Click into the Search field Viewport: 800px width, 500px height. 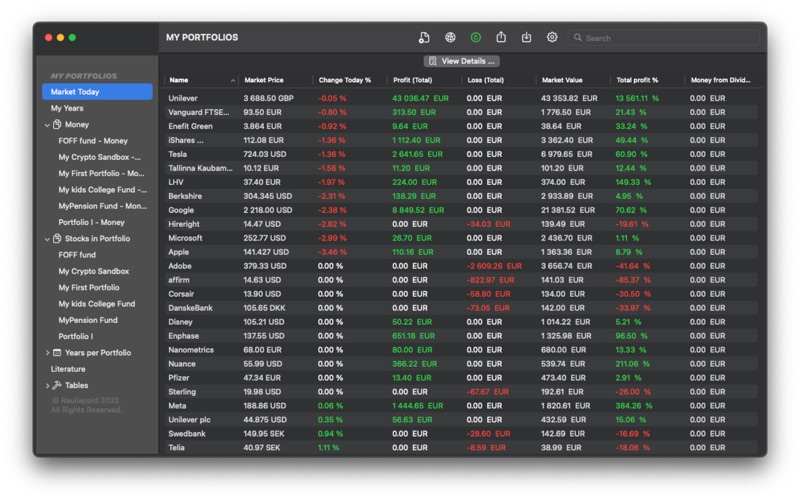[x=664, y=38]
